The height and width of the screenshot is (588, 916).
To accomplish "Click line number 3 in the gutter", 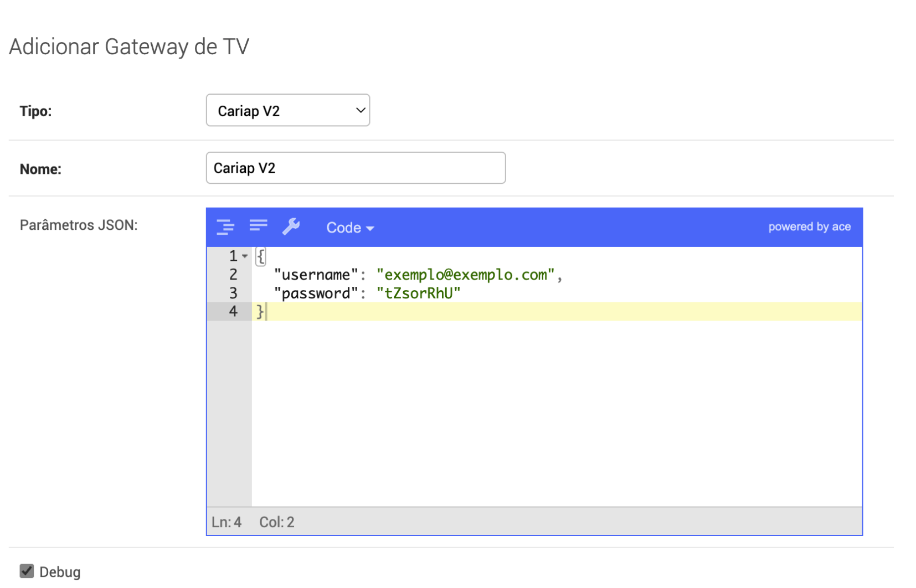I will [x=233, y=293].
